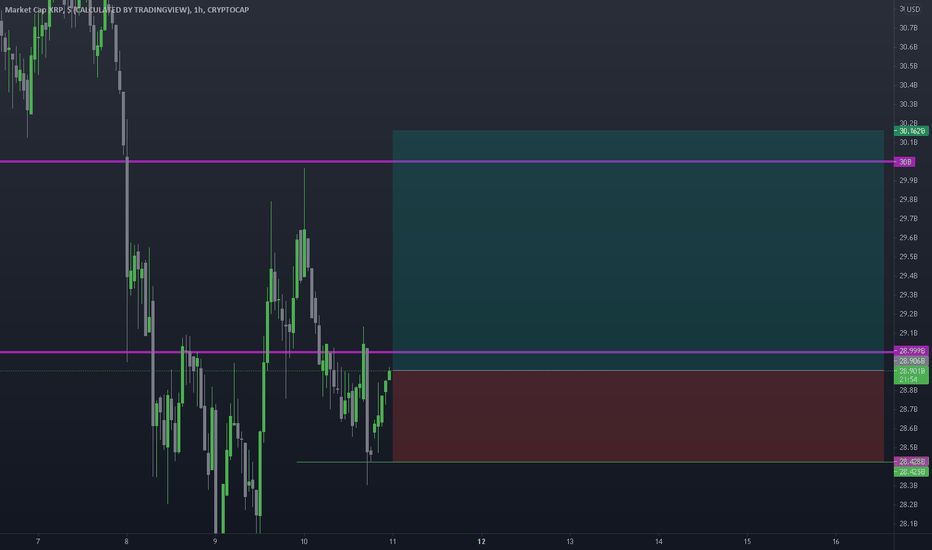Click the 29.3B price scale label

tap(908, 294)
